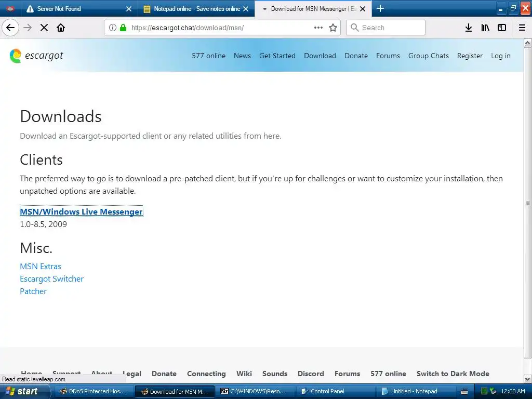Click the escargot logo
The image size is (532, 399).
(x=36, y=56)
